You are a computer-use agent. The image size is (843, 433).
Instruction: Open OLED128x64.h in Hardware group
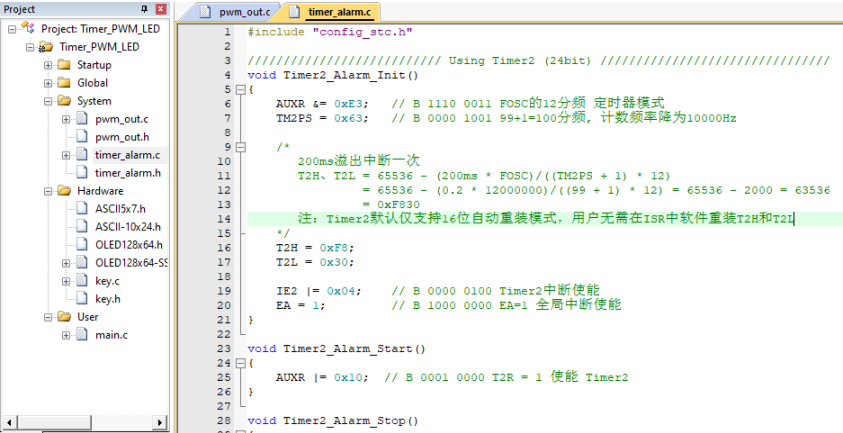[x=129, y=245]
